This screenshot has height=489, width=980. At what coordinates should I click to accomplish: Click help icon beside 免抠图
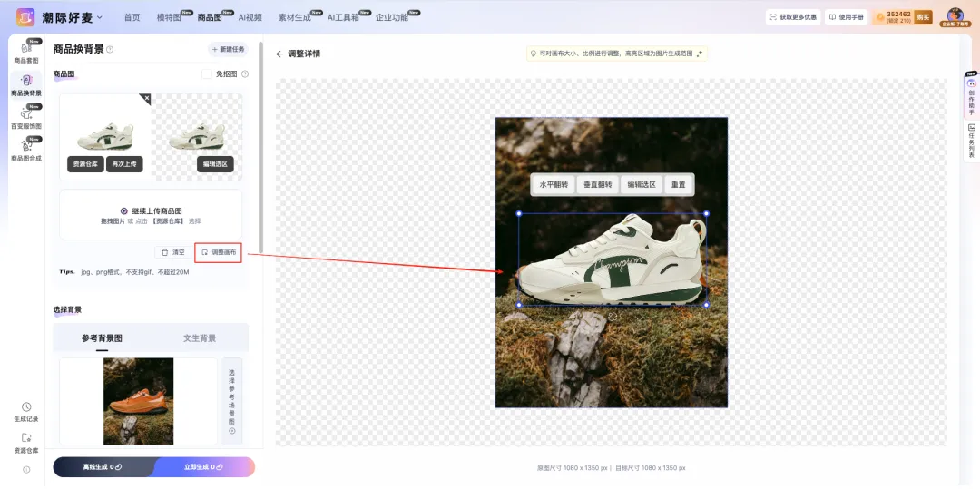click(x=245, y=73)
